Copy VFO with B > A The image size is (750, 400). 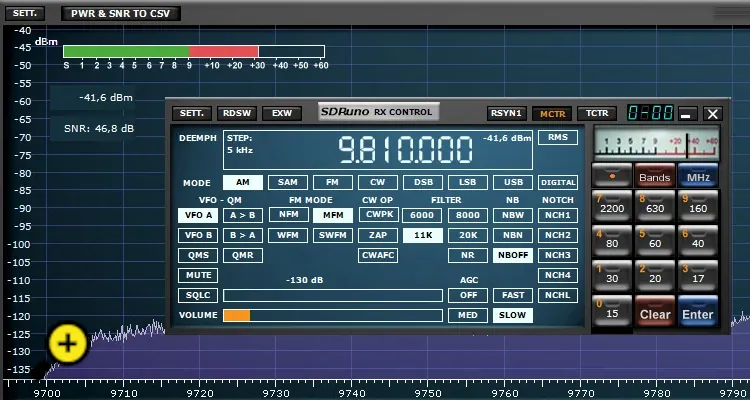[x=243, y=235]
